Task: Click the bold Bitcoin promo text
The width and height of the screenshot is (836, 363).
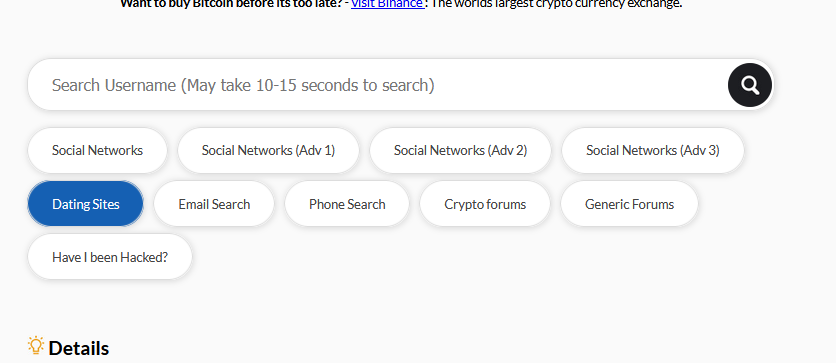Action: click(235, 4)
